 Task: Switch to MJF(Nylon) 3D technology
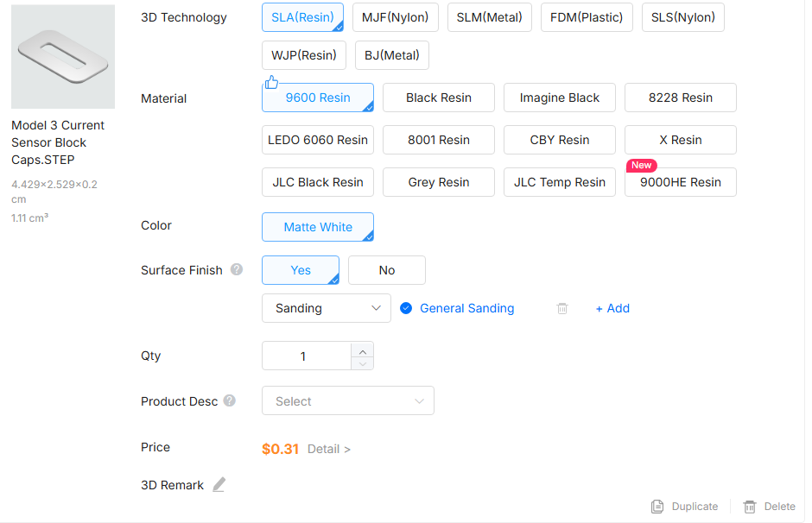click(x=396, y=17)
